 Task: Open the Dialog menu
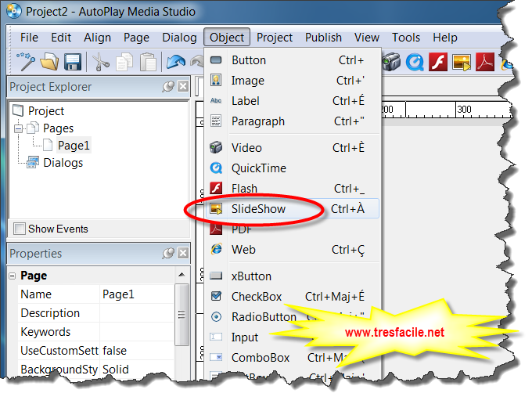pos(179,38)
